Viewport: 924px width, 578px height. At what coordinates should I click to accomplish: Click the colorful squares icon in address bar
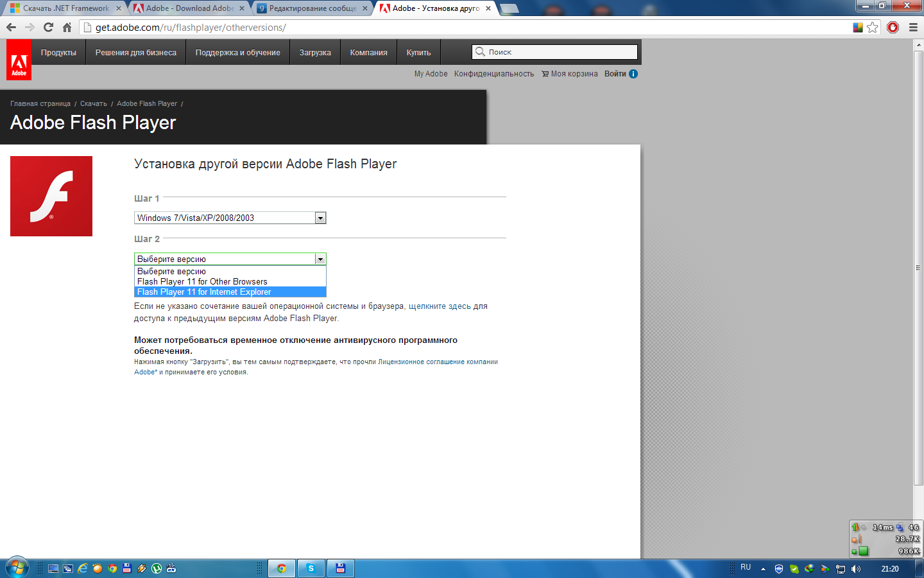857,27
